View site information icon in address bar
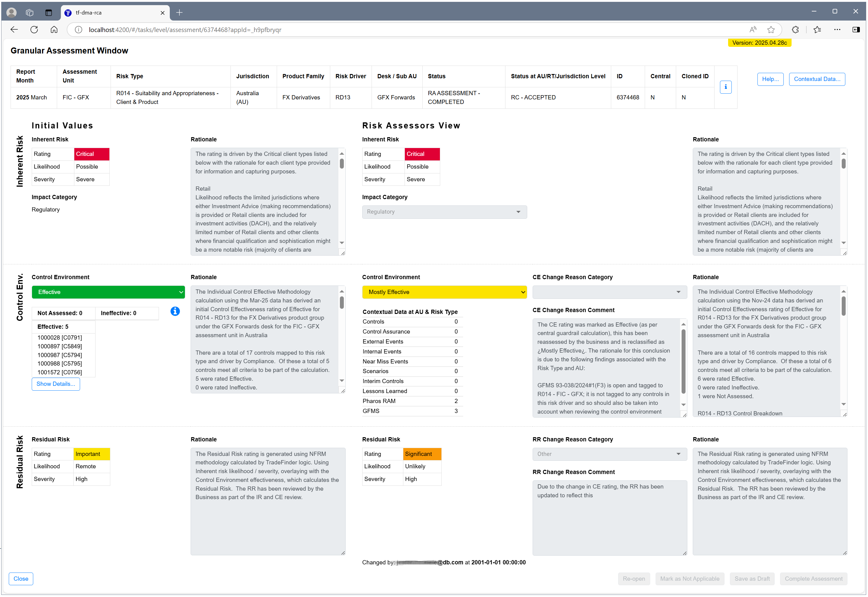This screenshot has height=597, width=868. 78,30
